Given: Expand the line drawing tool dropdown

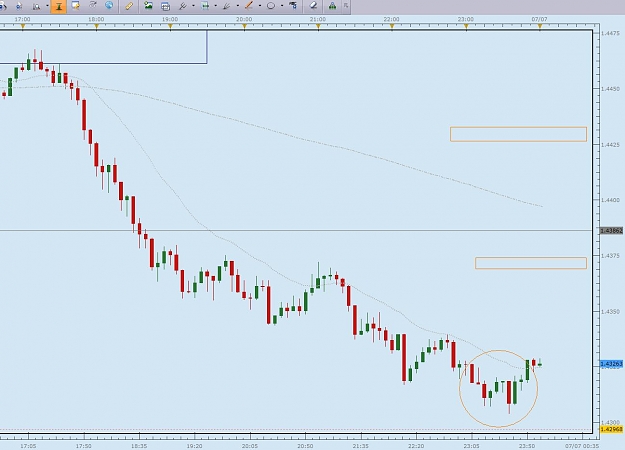Looking at the screenshot, I should [x=259, y=6].
